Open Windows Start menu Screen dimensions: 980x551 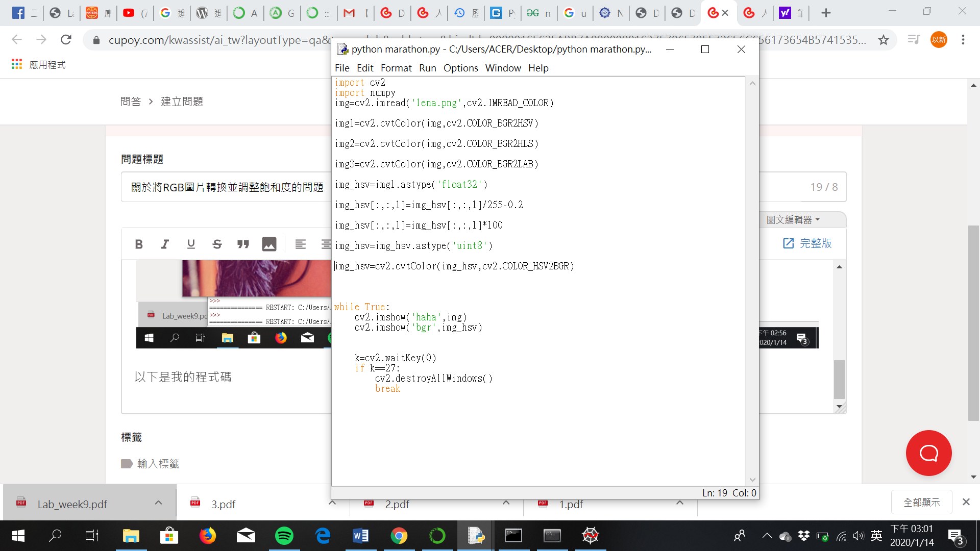pyautogui.click(x=18, y=536)
